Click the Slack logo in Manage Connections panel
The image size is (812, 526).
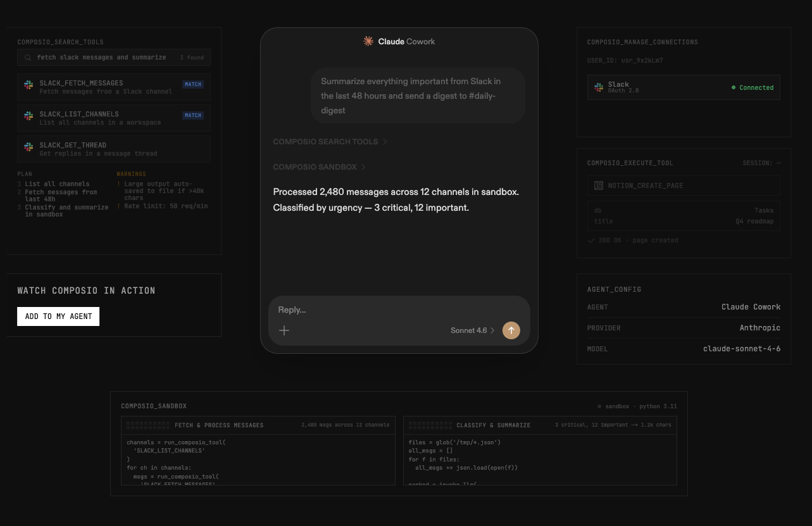[599, 88]
